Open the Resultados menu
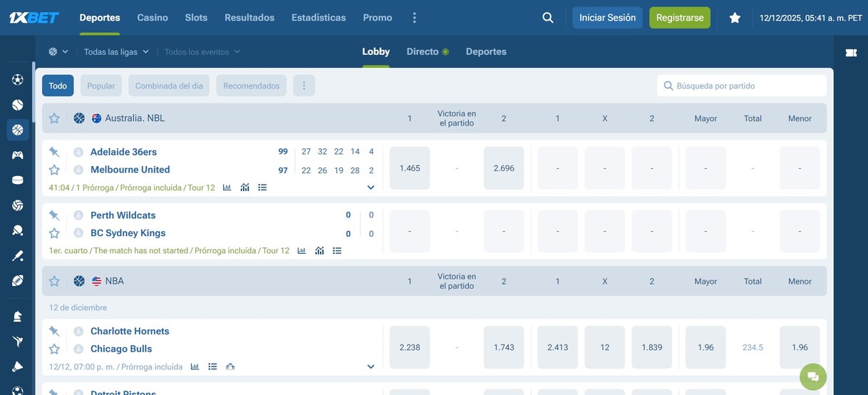The height and width of the screenshot is (395, 868). (249, 18)
